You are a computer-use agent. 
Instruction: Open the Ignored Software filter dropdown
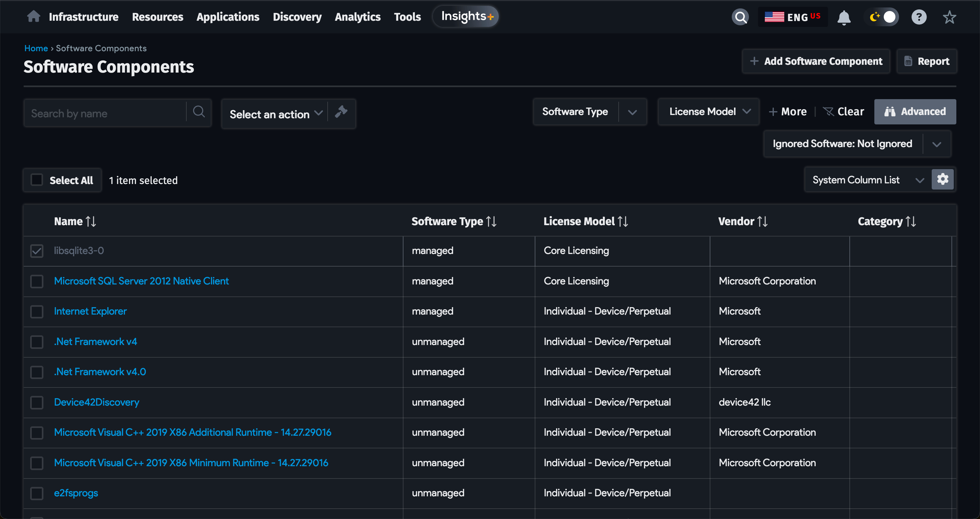(937, 144)
